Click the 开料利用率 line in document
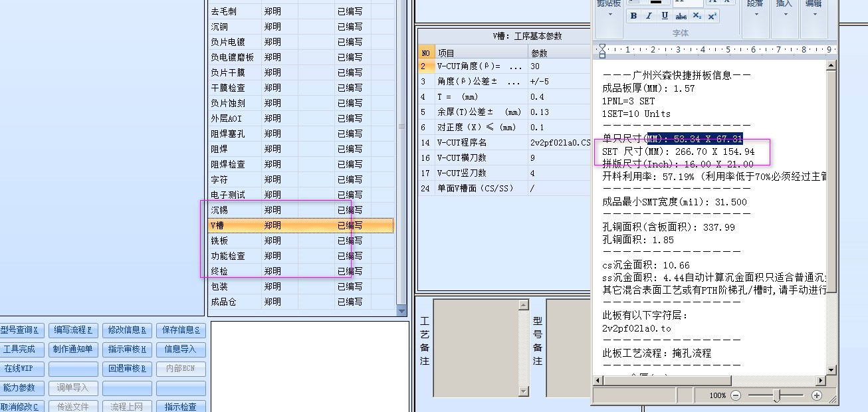This screenshot has width=868, height=412. click(714, 177)
